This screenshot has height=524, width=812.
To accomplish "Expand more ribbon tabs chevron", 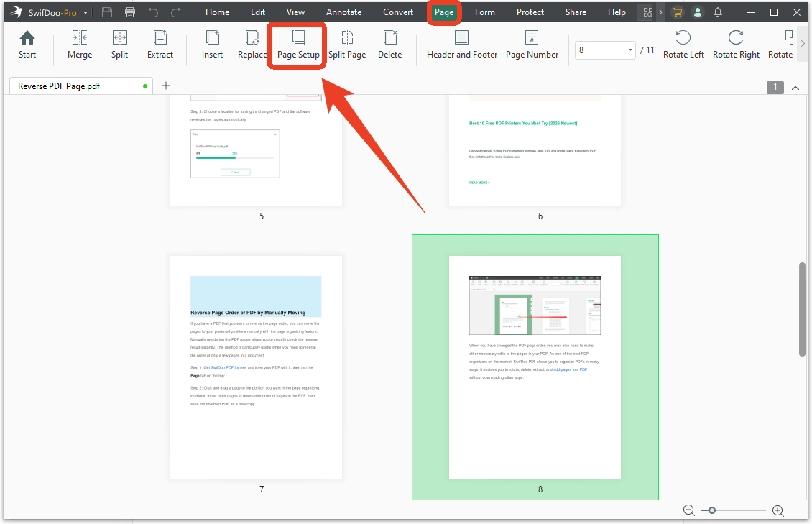I will (661, 12).
